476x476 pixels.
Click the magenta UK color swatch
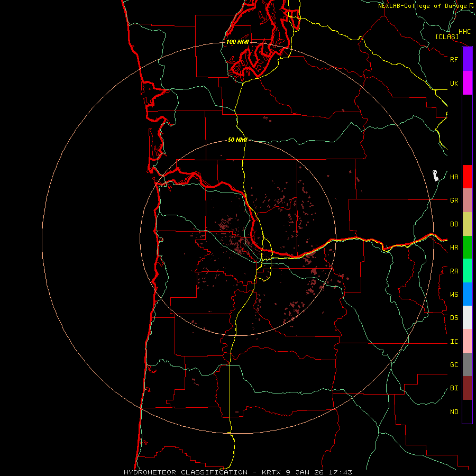click(467, 83)
